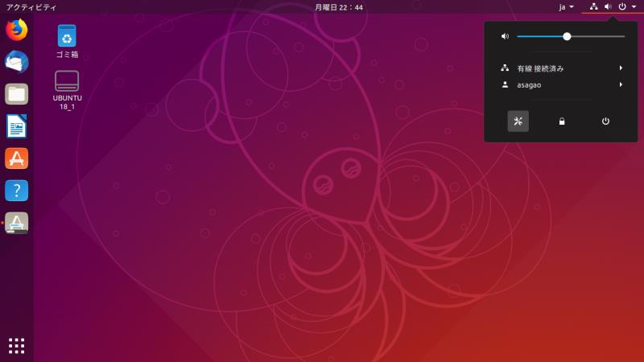Open the Help icon in the dock
This screenshot has height=362, width=644.
tap(16, 191)
